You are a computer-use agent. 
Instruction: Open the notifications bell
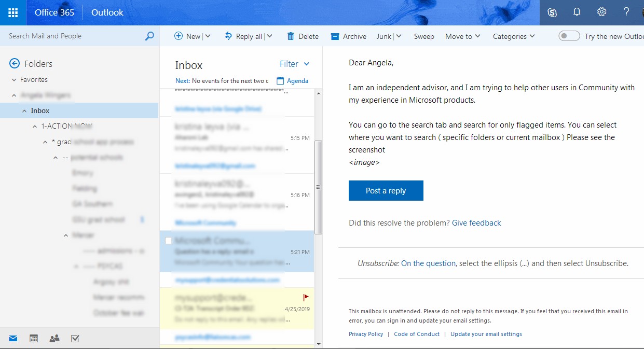click(x=577, y=12)
